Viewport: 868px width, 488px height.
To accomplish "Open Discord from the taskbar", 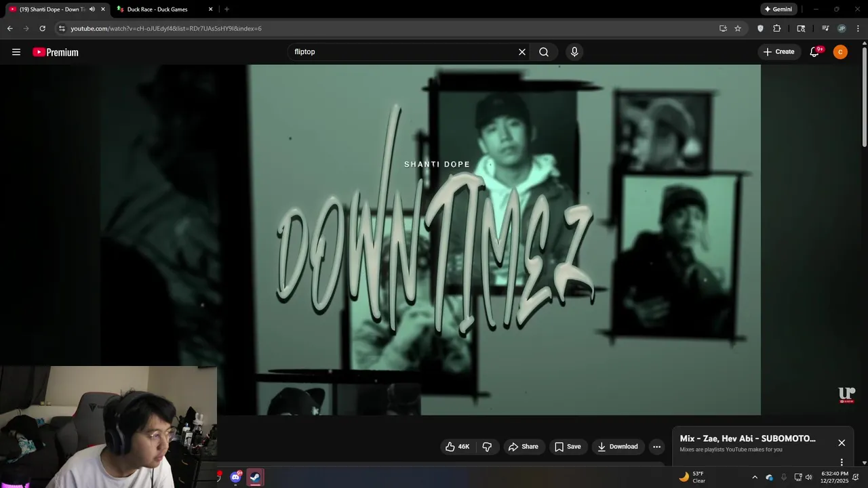I will 235,477.
